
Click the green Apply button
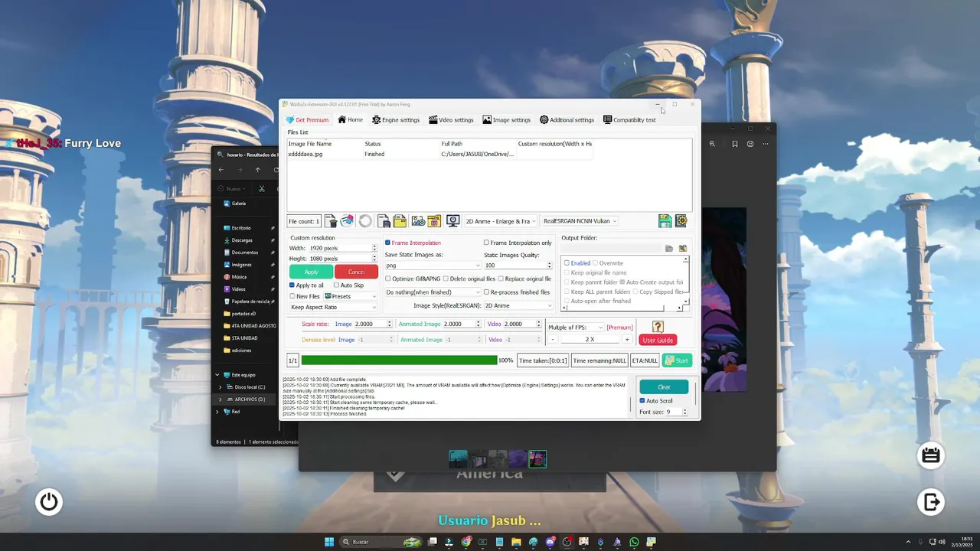[311, 272]
